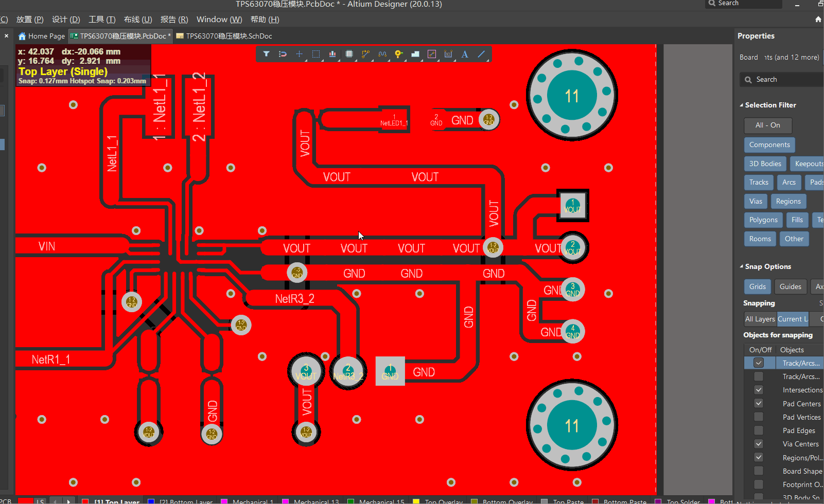Click the title bar Search box
This screenshot has height=504, width=824.
coord(743,4)
